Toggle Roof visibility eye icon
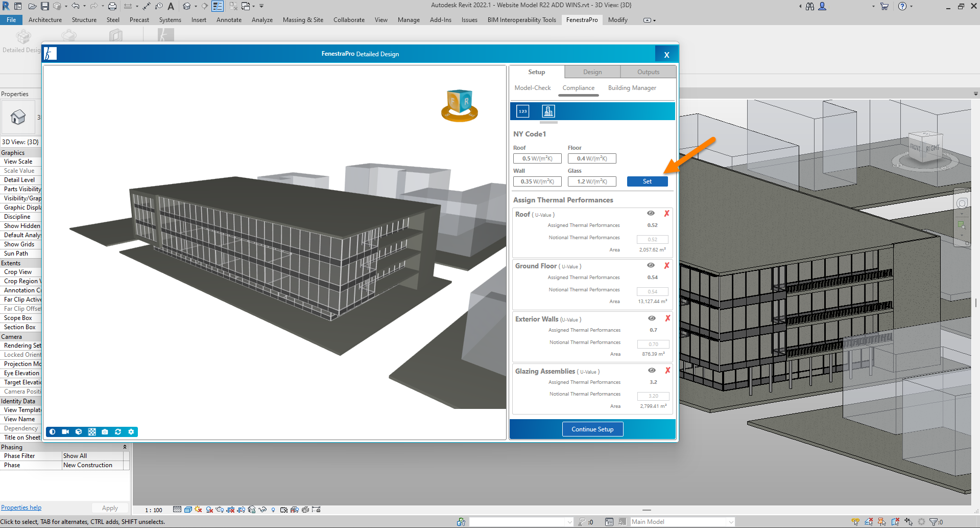 pyautogui.click(x=651, y=213)
